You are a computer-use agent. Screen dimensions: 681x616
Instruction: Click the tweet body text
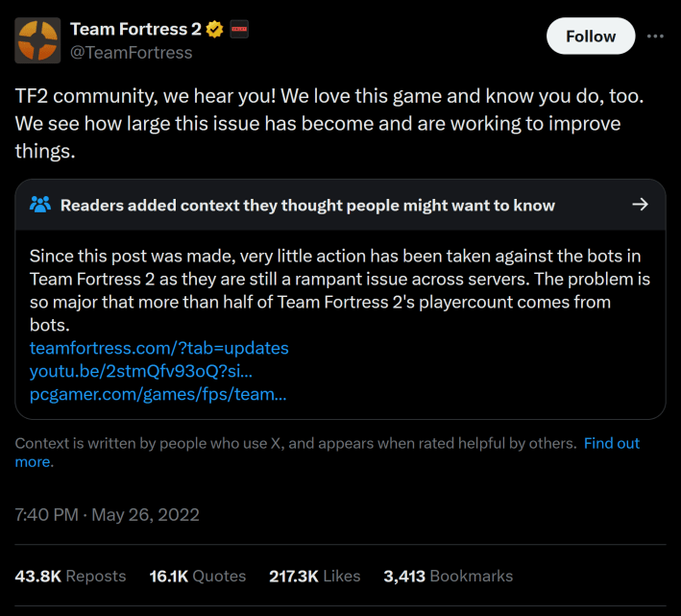pos(317,124)
